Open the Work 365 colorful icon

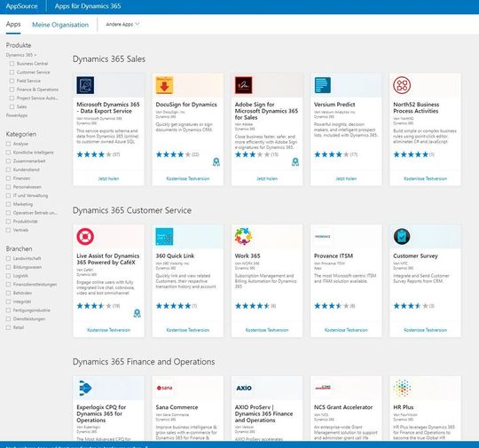coord(243,237)
